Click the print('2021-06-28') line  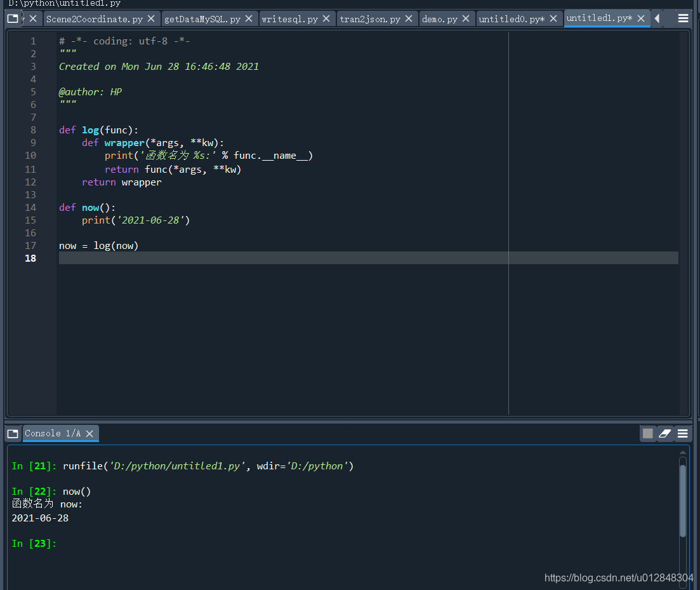(136, 220)
